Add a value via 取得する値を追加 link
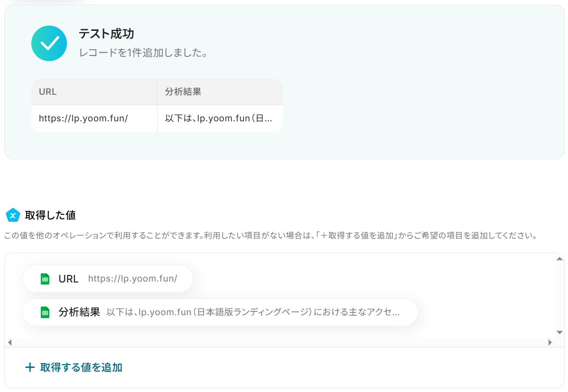The width and height of the screenshot is (568, 392). (x=74, y=367)
